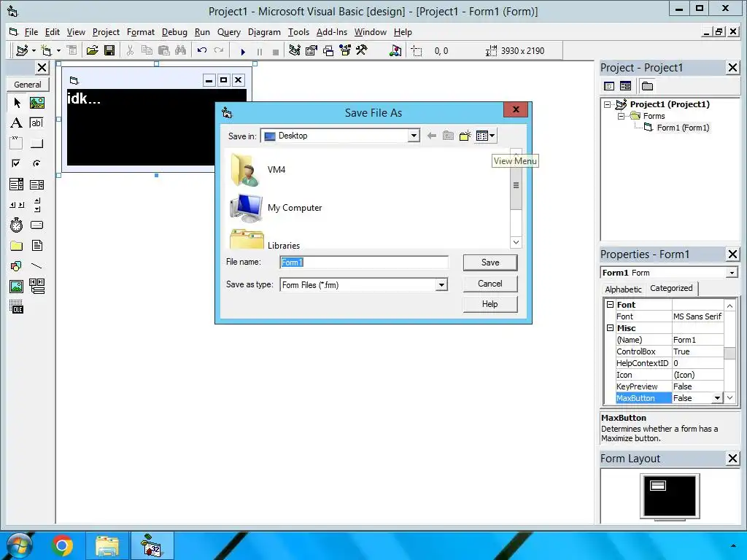Select the HScrollBar control tool
747x560 pixels.
point(17,205)
